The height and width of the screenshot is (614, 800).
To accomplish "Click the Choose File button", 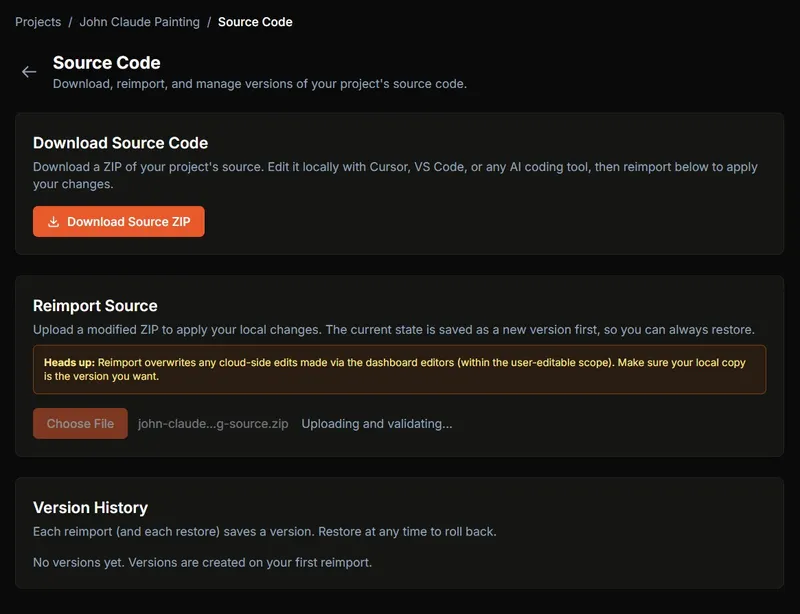I will click(80, 423).
